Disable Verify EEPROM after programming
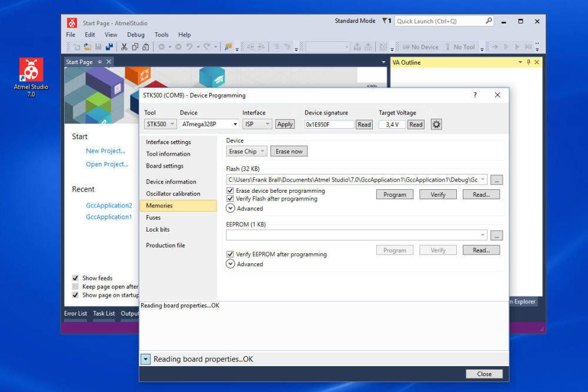This screenshot has width=588, height=392. tap(230, 254)
